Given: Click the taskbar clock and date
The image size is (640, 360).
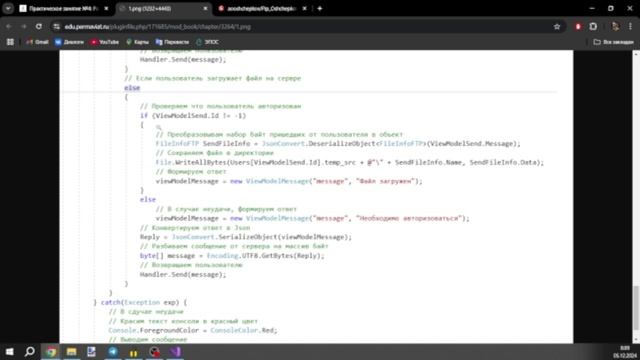Looking at the screenshot, I should click(625, 352).
